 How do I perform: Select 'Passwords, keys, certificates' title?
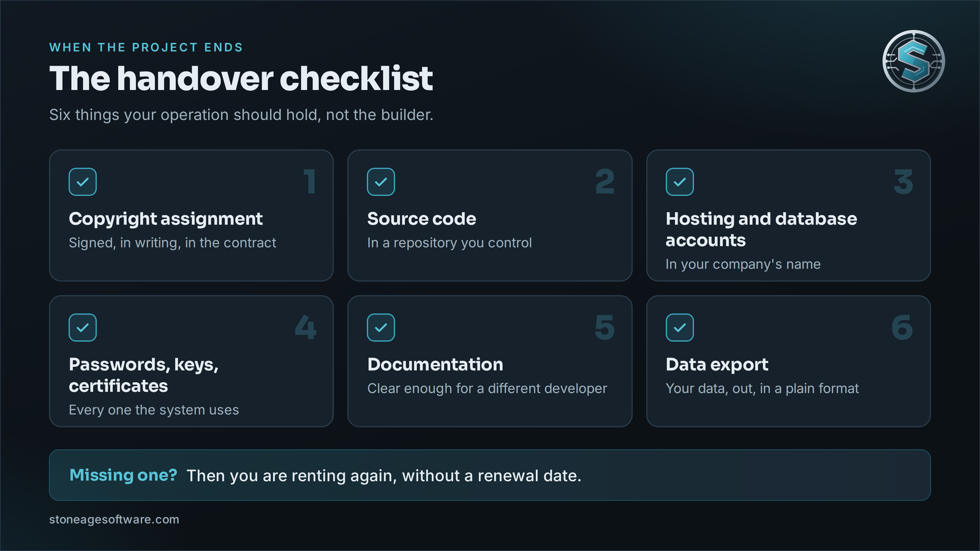143,375
